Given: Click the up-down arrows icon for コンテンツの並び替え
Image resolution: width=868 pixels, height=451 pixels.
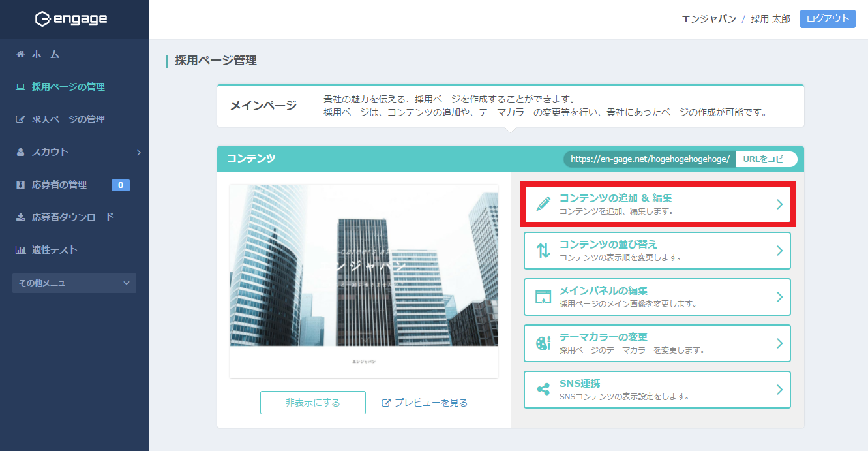Looking at the screenshot, I should pyautogui.click(x=543, y=251).
